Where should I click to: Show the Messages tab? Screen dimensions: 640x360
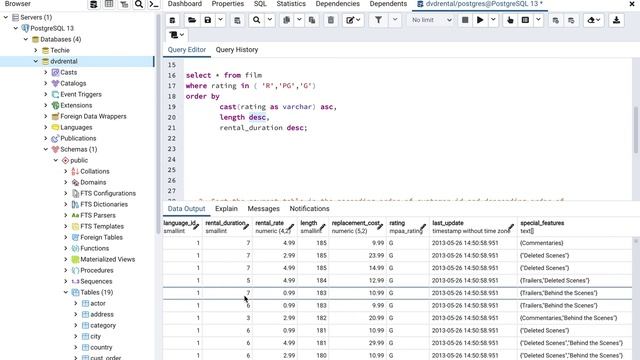point(263,209)
